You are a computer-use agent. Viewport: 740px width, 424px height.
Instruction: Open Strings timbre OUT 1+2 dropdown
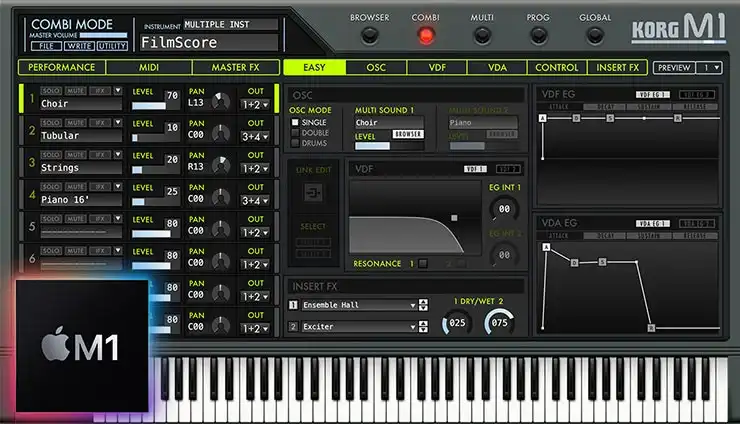256,169
